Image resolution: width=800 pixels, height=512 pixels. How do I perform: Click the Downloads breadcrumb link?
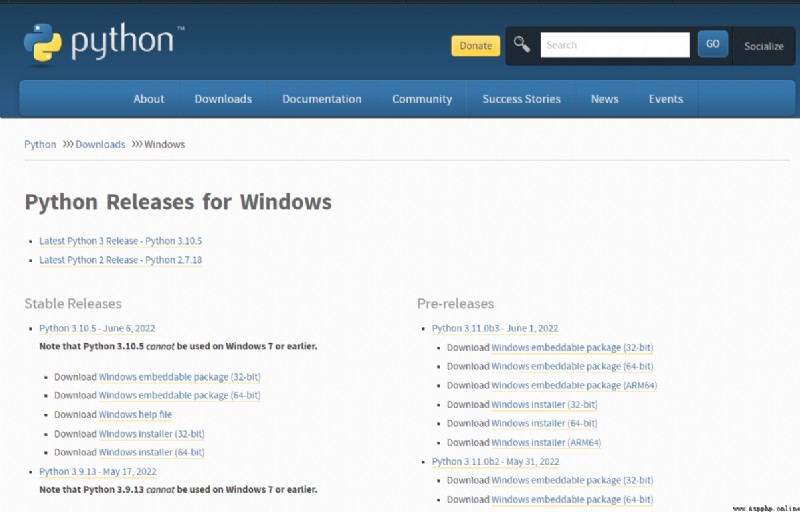coord(100,144)
